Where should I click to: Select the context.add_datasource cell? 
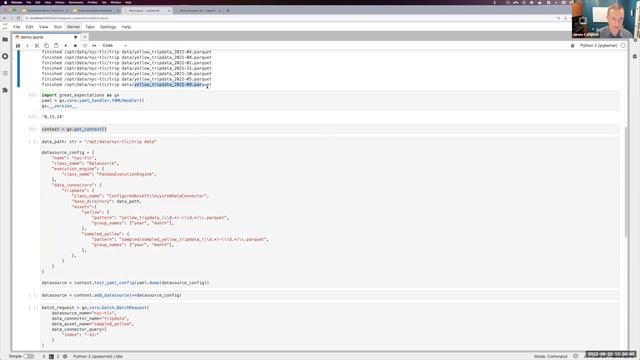tap(330, 295)
